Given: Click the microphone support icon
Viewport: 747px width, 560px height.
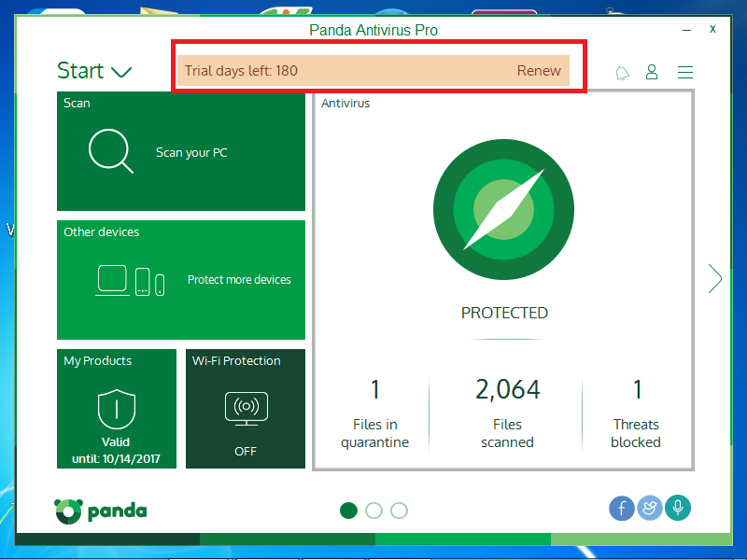Looking at the screenshot, I should pos(678,508).
